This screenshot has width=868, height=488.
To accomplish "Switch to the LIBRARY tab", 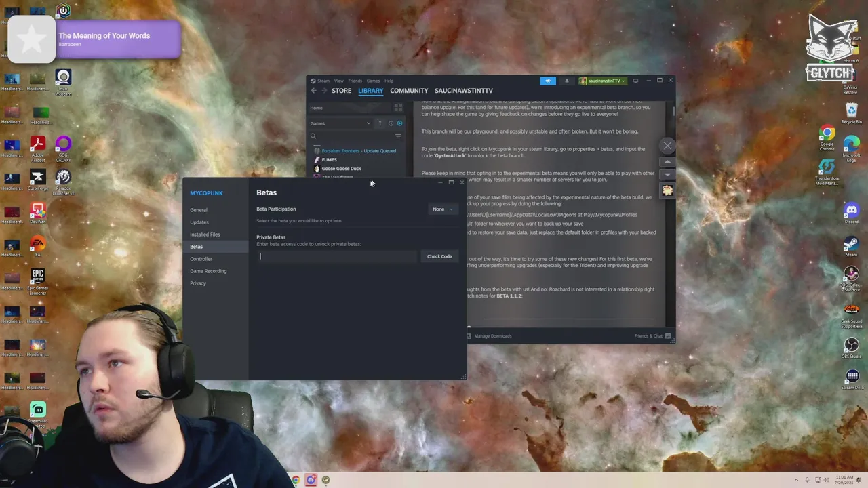I will click(371, 91).
